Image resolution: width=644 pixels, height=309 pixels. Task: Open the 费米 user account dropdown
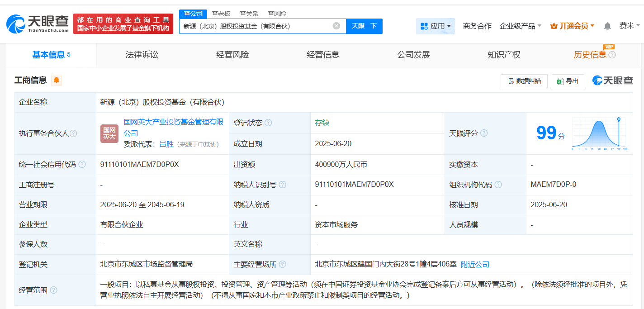pos(630,26)
